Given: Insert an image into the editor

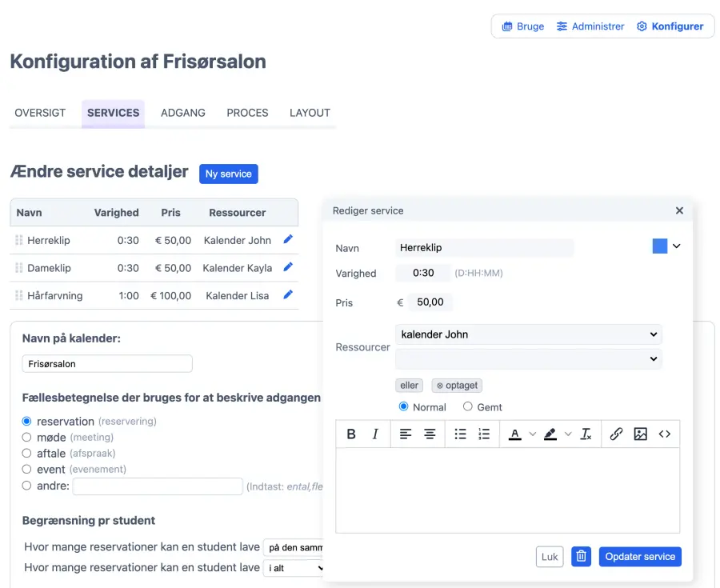Looking at the screenshot, I should [640, 434].
